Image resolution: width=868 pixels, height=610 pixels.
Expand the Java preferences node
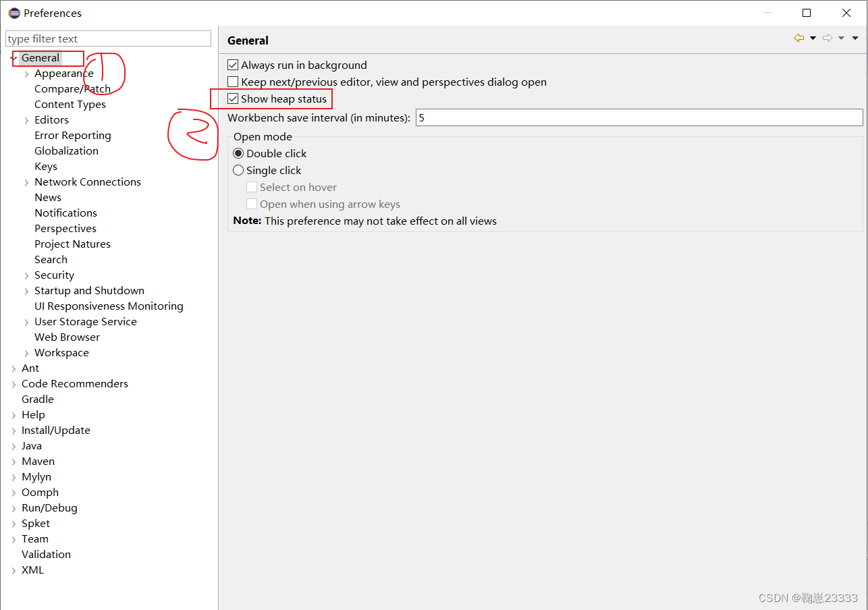[13, 445]
